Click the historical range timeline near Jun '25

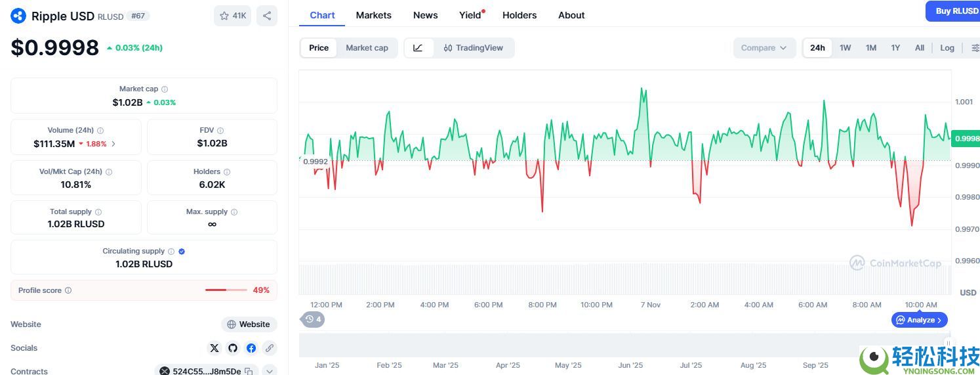pyautogui.click(x=630, y=346)
